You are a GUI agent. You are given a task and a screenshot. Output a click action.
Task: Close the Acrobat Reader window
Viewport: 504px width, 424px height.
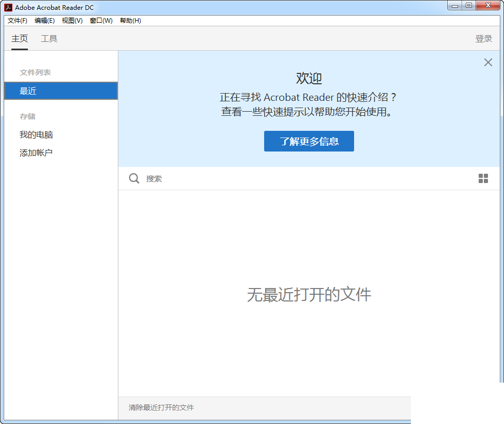488,6
